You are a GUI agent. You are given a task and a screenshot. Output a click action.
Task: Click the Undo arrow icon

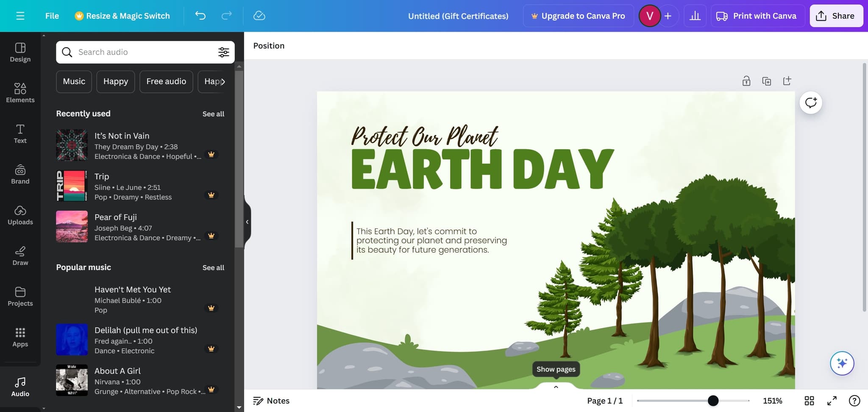point(200,16)
